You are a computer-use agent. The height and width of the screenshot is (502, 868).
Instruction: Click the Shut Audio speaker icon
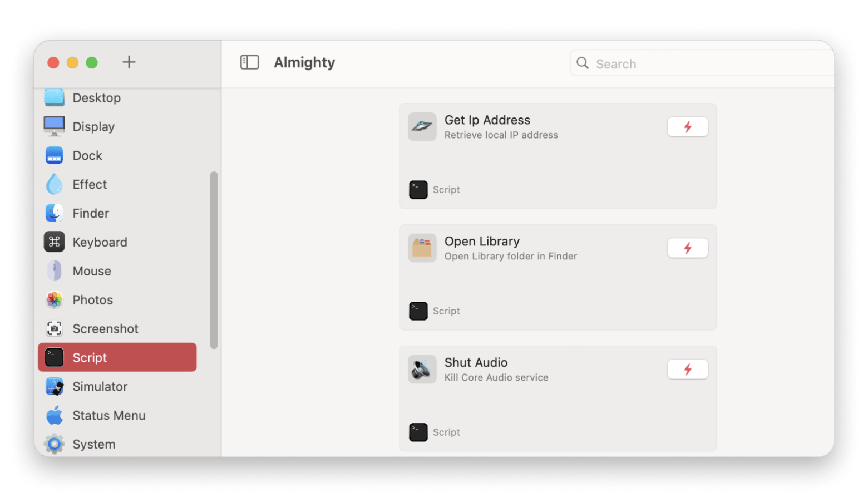coord(422,369)
